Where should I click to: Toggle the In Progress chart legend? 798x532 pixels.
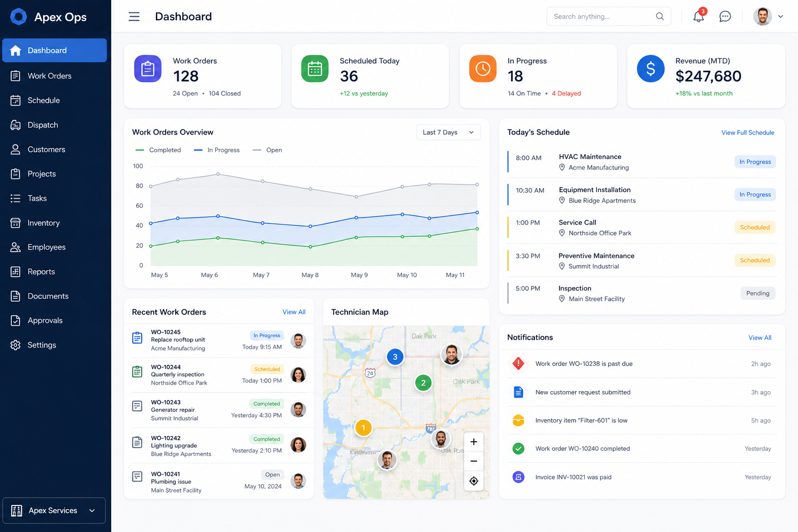coord(217,150)
